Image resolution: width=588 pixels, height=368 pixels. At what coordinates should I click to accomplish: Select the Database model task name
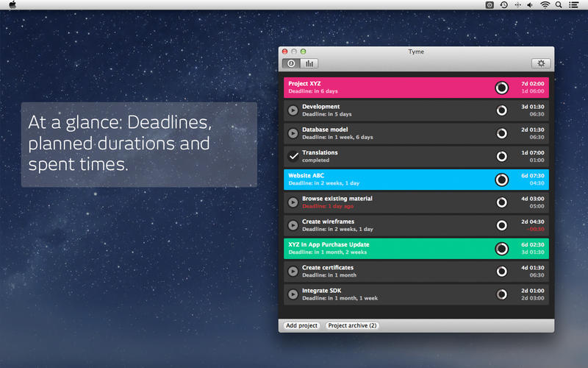[x=325, y=130]
